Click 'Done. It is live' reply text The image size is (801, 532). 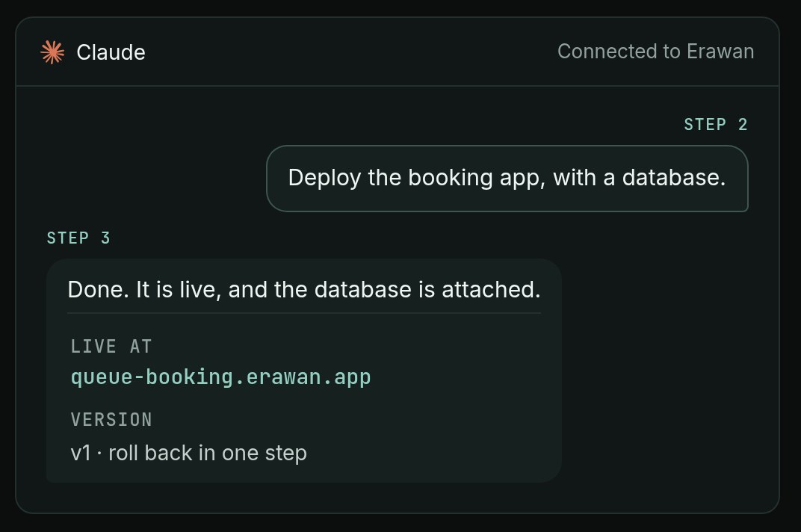coord(304,290)
